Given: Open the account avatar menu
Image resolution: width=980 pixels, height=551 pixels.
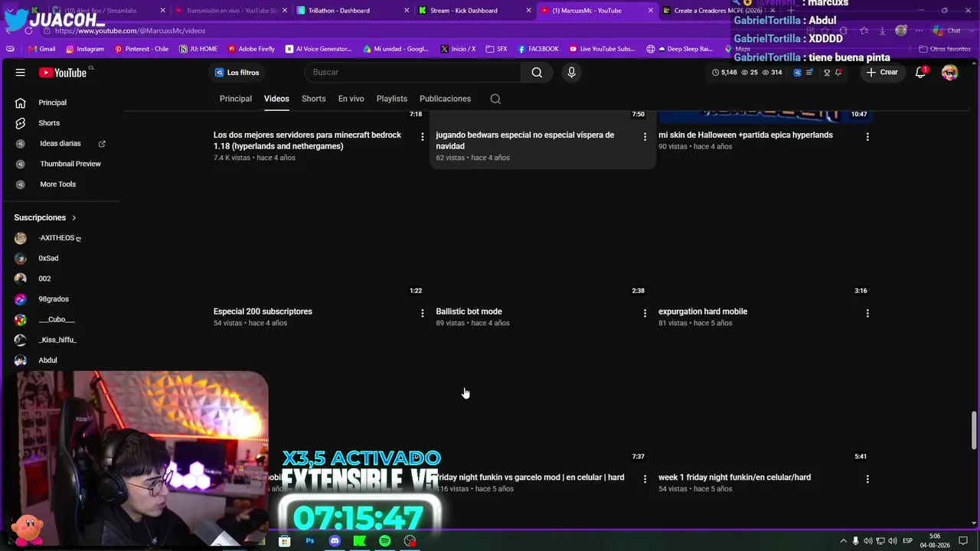Looking at the screenshot, I should click(949, 73).
